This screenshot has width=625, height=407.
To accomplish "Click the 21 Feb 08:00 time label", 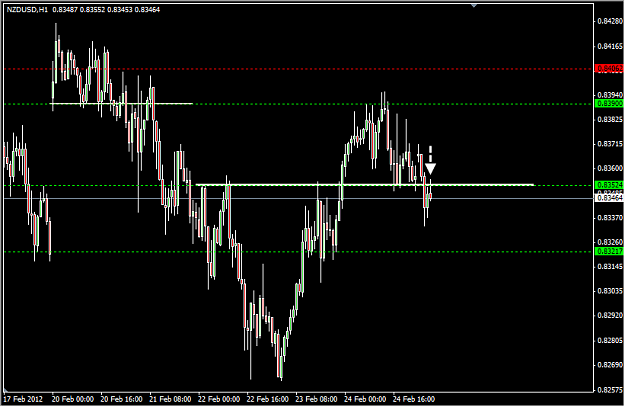I will tap(170, 399).
